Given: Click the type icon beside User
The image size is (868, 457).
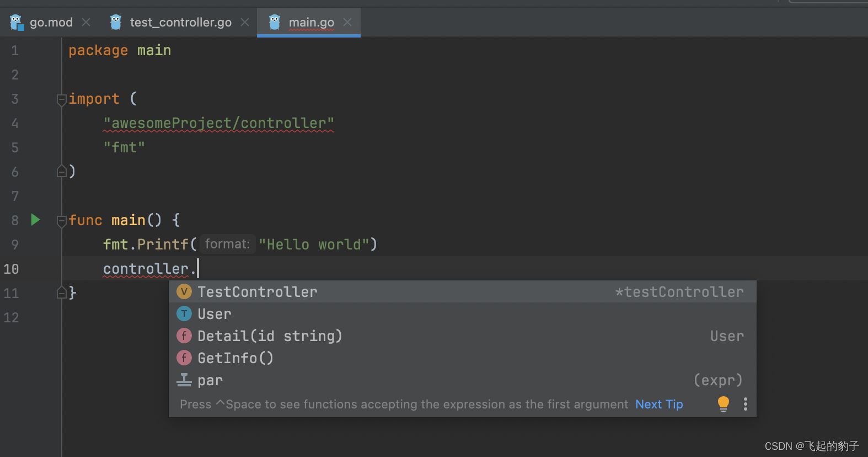Looking at the screenshot, I should tap(184, 313).
